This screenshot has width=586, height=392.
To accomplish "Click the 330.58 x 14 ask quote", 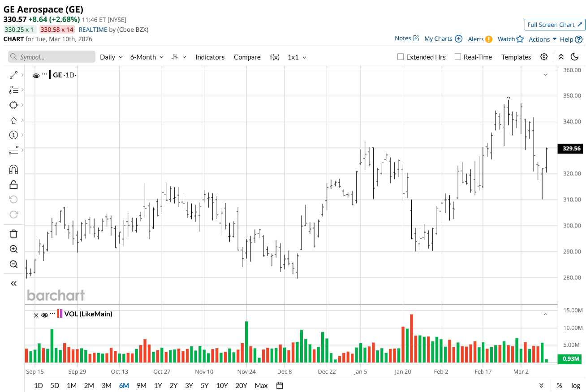I will [57, 30].
